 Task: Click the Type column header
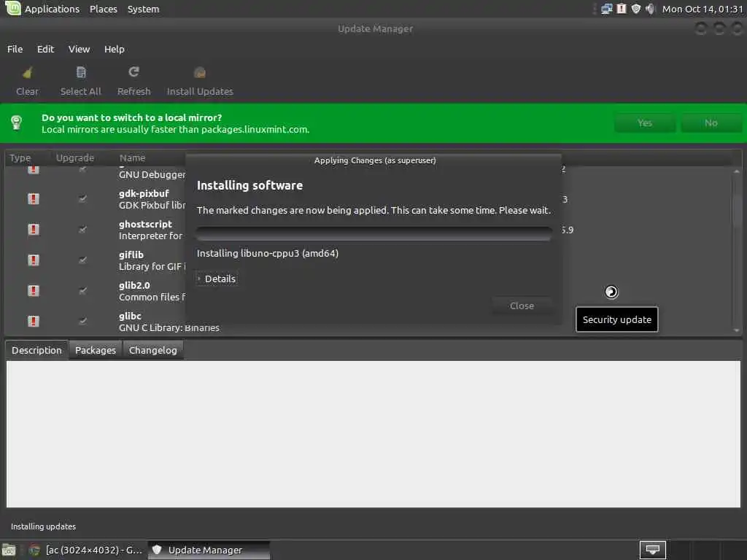20,157
